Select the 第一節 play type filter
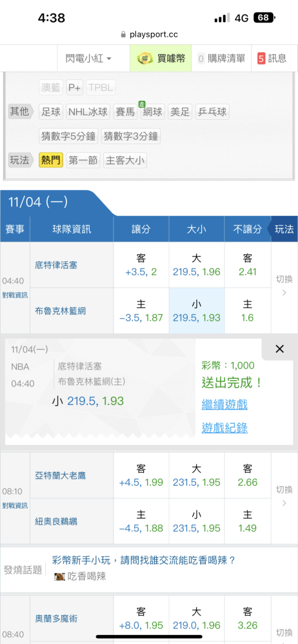Image resolution: width=298 pixels, height=644 pixels. 83,160
